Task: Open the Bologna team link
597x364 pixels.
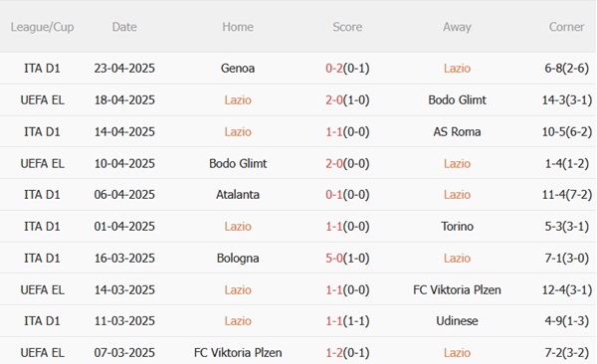Action: (x=238, y=259)
